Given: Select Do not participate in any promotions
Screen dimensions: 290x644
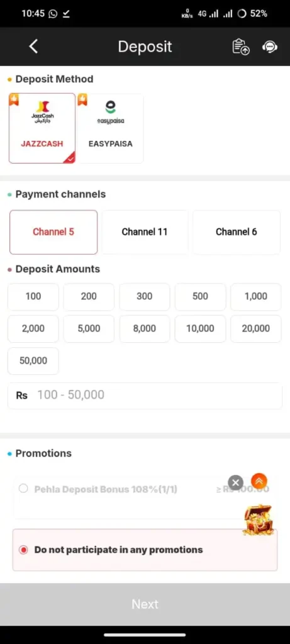Looking at the screenshot, I should tap(145, 550).
